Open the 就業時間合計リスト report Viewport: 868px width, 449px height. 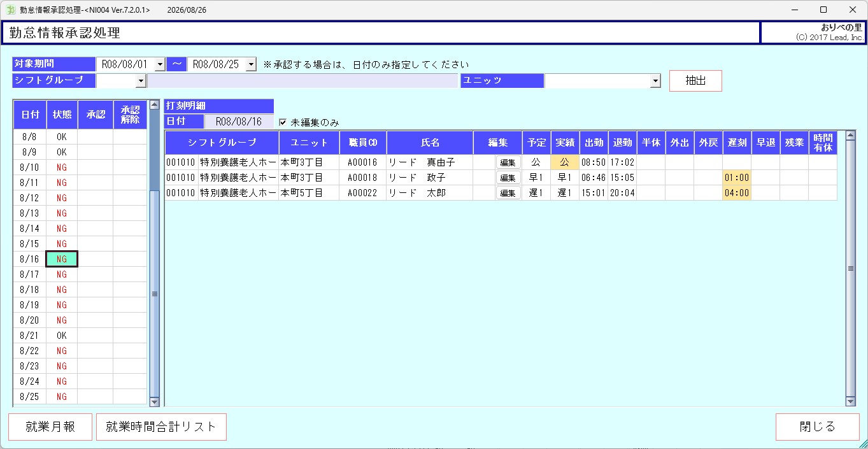click(161, 427)
